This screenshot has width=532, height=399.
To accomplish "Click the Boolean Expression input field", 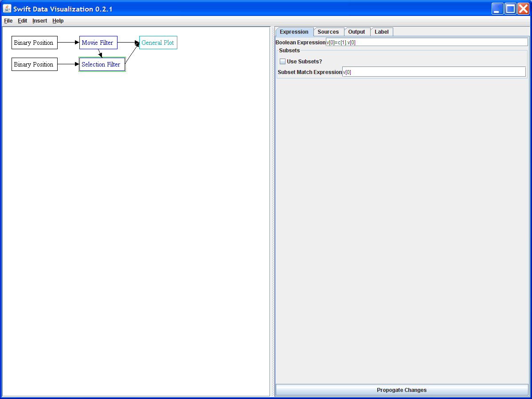I will pos(427,42).
